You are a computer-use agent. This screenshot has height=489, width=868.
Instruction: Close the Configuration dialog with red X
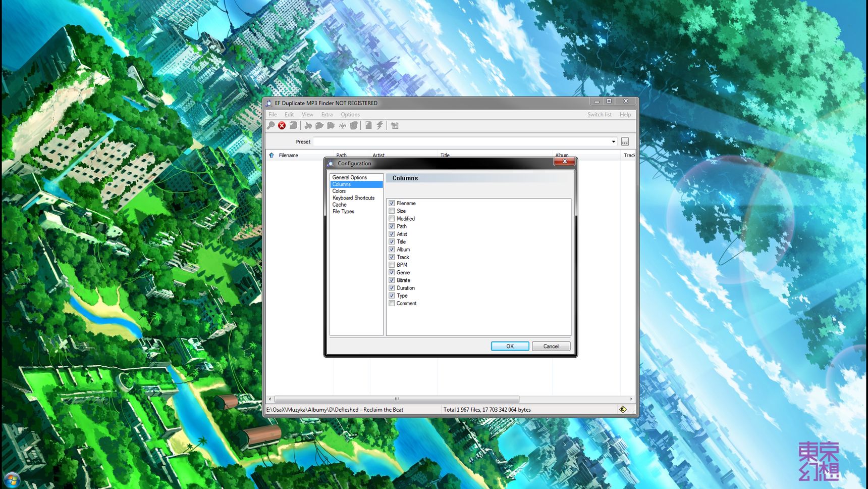pyautogui.click(x=564, y=161)
